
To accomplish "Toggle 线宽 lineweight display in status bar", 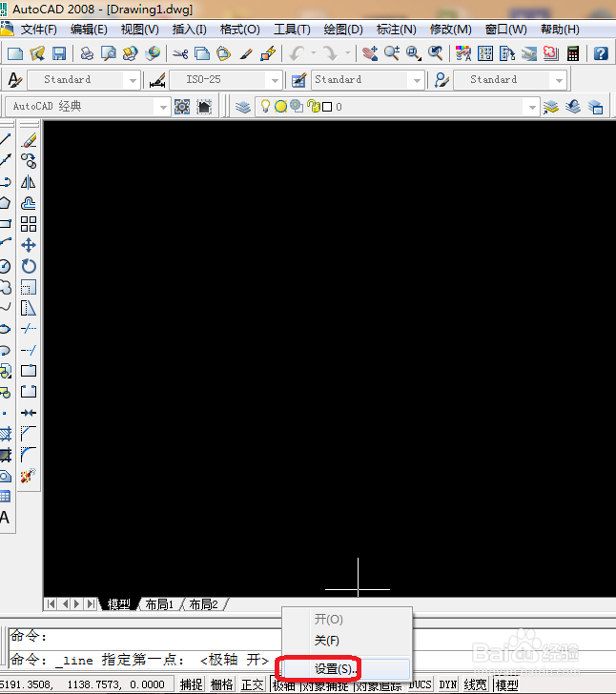I will (475, 684).
